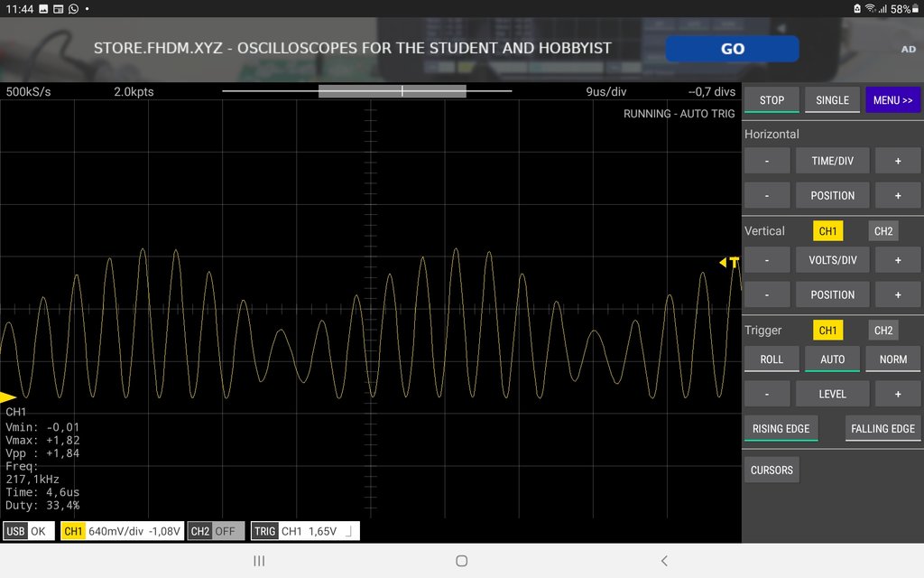Click the Time: 4,6us measurement
The width and height of the screenshot is (924, 578).
click(42, 492)
